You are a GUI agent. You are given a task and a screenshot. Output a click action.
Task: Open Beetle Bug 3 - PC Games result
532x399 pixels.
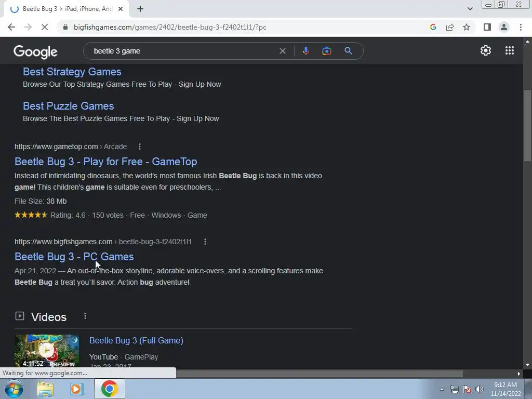74,257
